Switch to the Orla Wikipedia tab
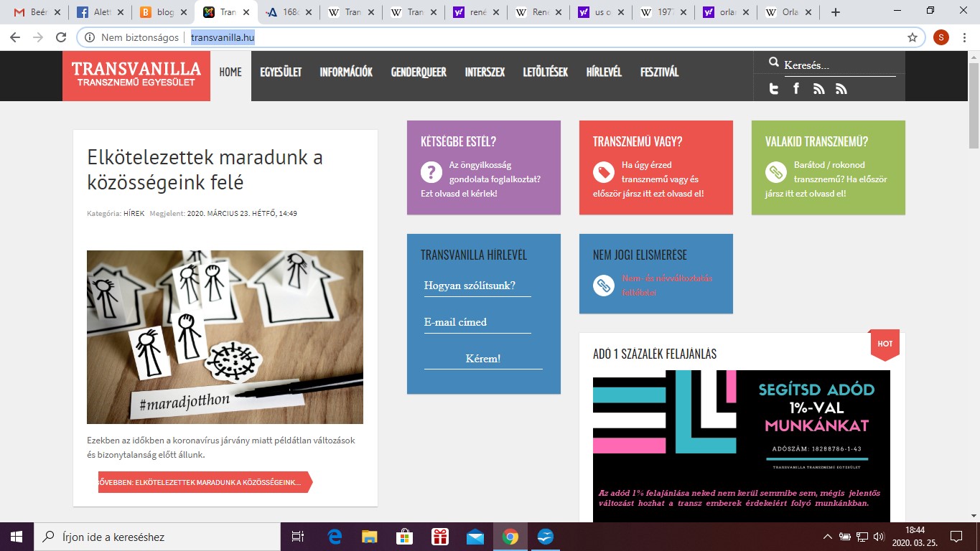The height and width of the screenshot is (551, 980). [x=788, y=12]
